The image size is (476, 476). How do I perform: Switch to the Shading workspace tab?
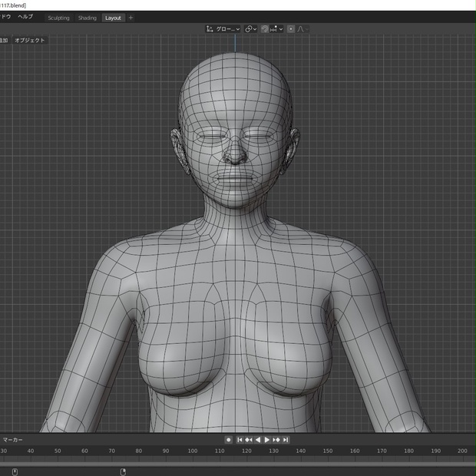click(87, 18)
